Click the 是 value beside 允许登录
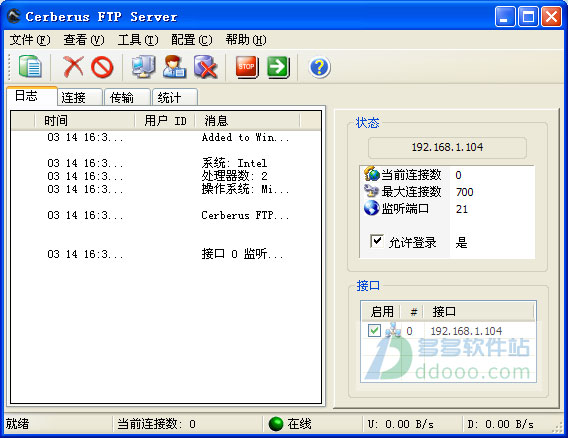568x438 pixels. (461, 242)
